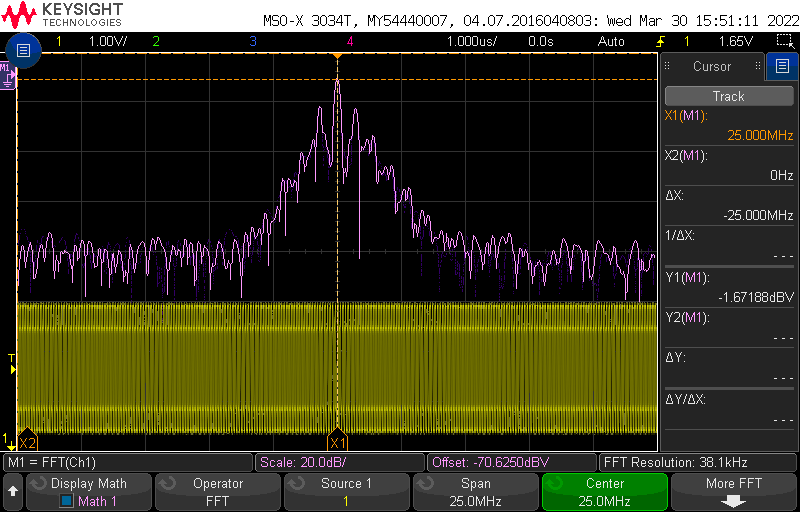Click the X2(M1) 0Hz value
Screen dimensions: 800x512
coord(782,175)
